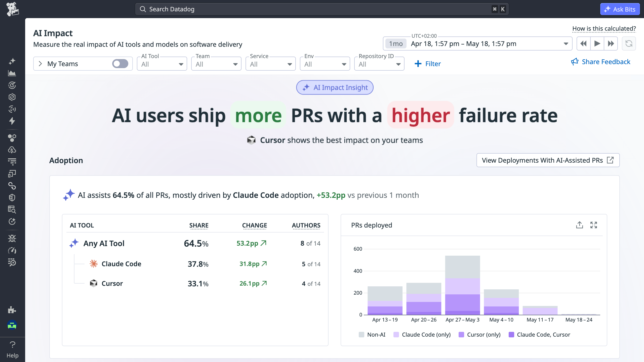644x362 pixels.
Task: Click the Ask Bits button
Action: coord(620,9)
